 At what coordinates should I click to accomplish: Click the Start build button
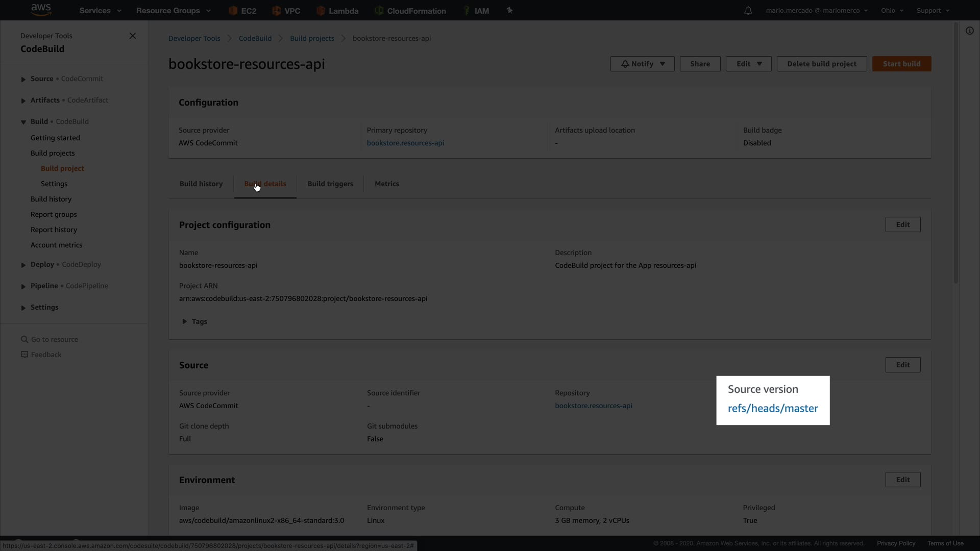[901, 64]
